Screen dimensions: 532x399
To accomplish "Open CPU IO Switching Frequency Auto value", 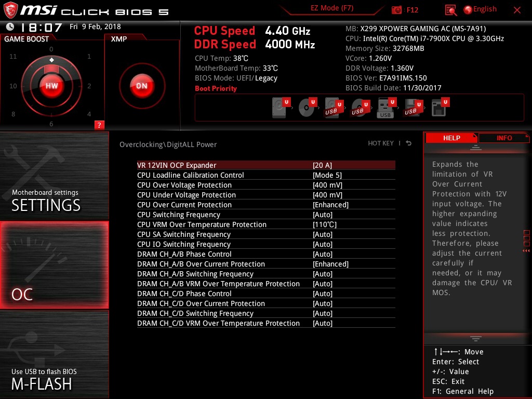I will point(323,244).
